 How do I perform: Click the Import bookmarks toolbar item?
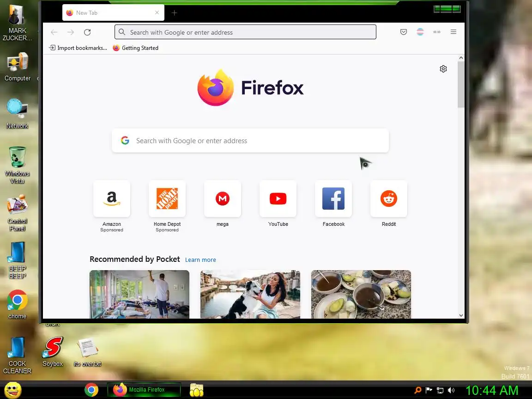(78, 48)
